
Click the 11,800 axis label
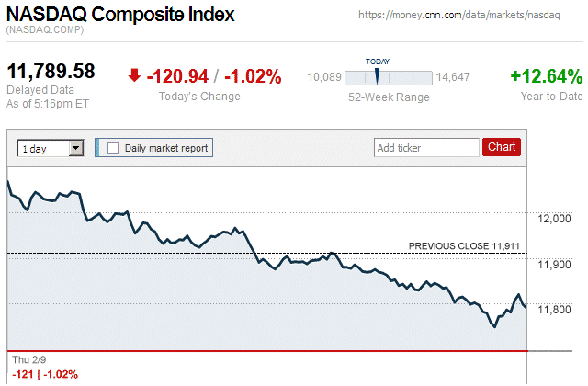click(554, 309)
